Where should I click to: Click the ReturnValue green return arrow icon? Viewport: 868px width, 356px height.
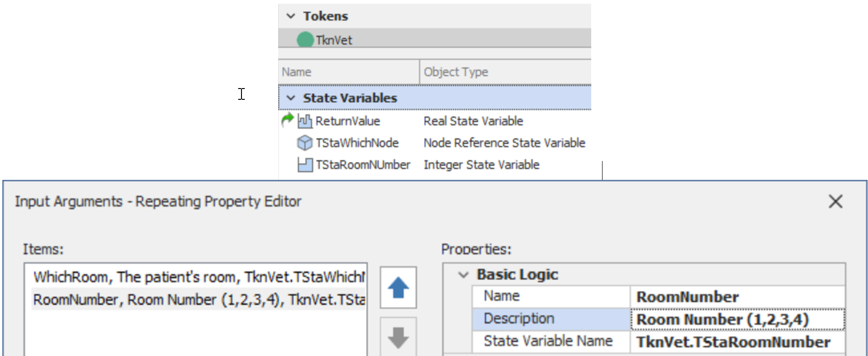pyautogui.click(x=287, y=120)
